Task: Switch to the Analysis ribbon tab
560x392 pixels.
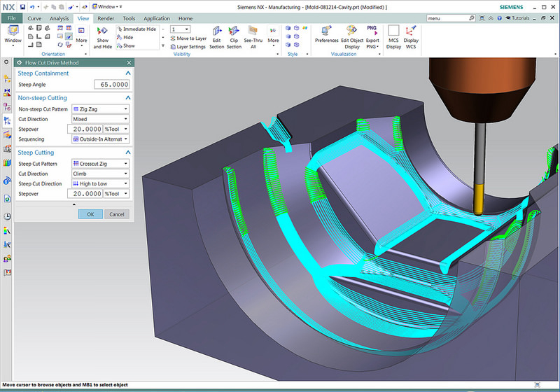Action: click(x=59, y=18)
